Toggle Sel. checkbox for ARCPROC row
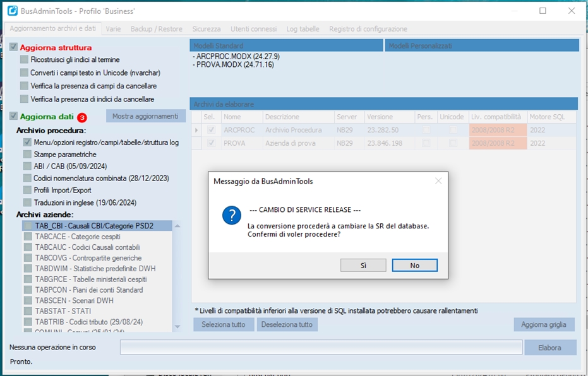This screenshot has height=376, width=588. pos(211,130)
